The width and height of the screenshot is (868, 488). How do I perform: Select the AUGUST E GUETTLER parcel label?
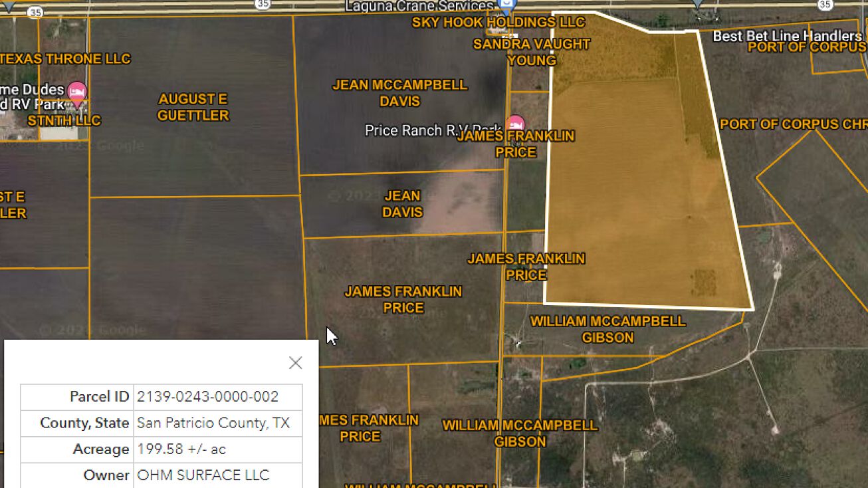point(193,106)
